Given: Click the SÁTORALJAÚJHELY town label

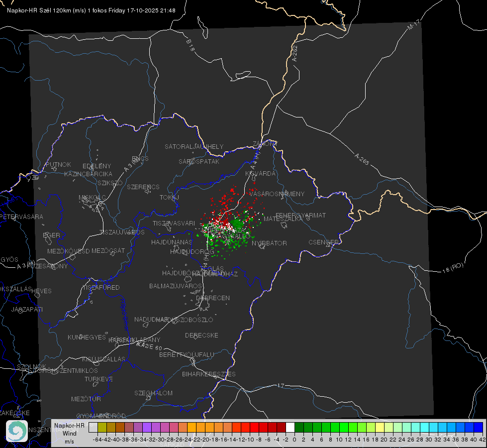Looking at the screenshot, I should [194, 146].
